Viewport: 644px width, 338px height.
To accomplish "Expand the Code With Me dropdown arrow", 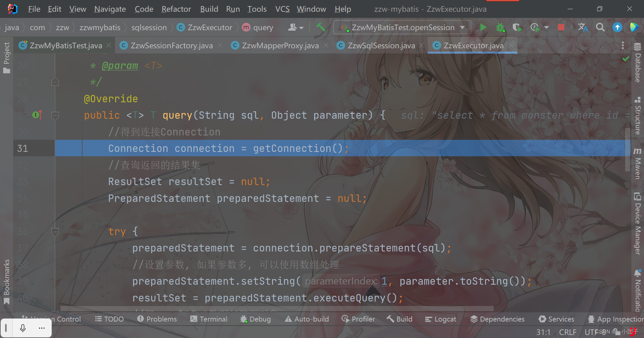I will (301, 27).
